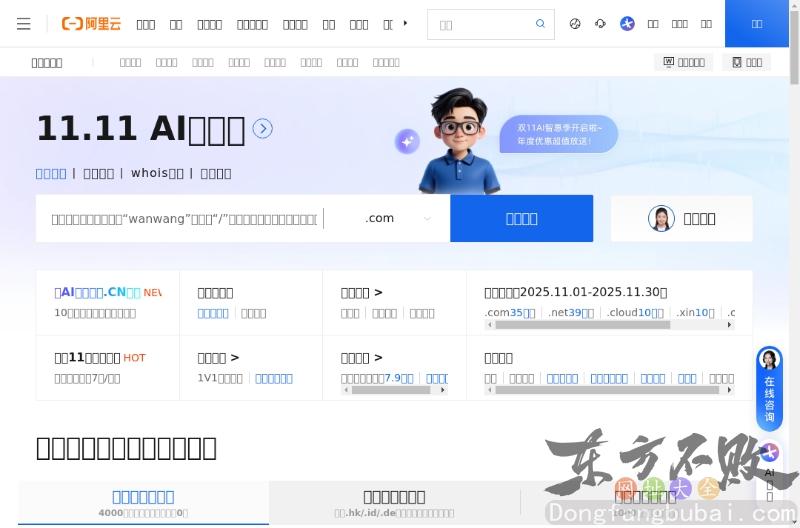
Task: Open the .com35 price link
Action: (x=510, y=313)
